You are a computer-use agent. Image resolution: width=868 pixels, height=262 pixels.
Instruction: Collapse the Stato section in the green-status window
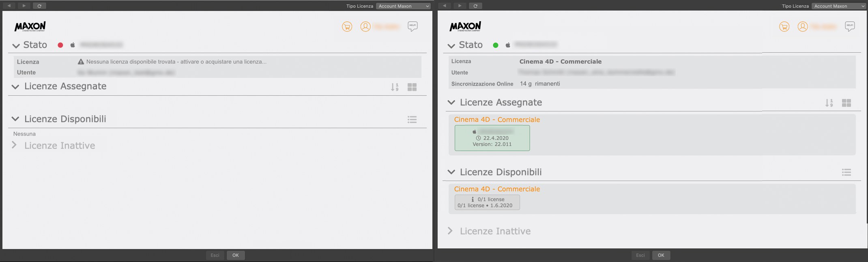pyautogui.click(x=451, y=45)
